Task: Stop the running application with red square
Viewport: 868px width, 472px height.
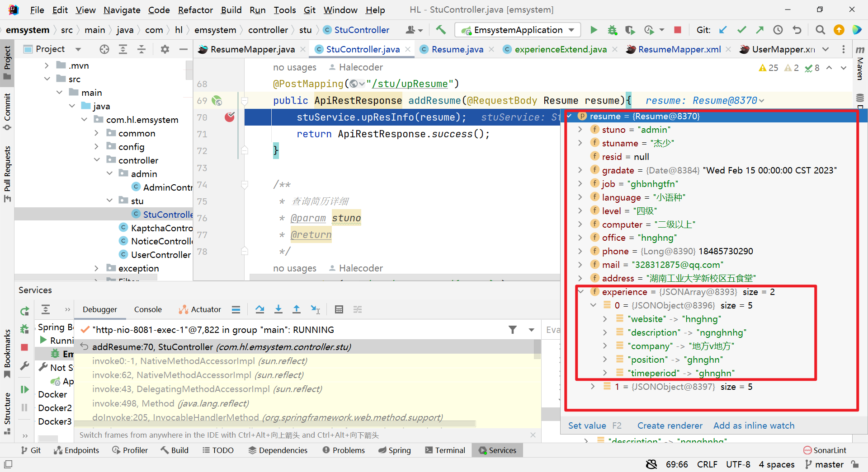Action: [677, 30]
